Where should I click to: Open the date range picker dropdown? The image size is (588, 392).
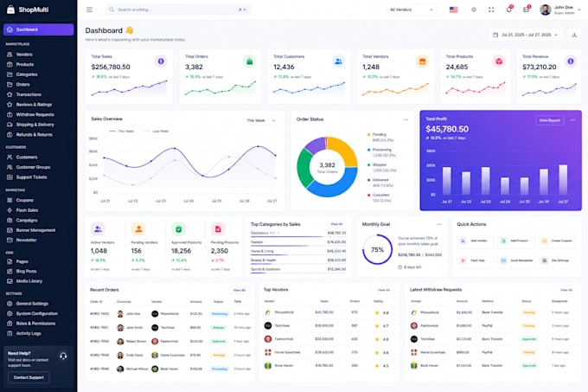click(526, 35)
